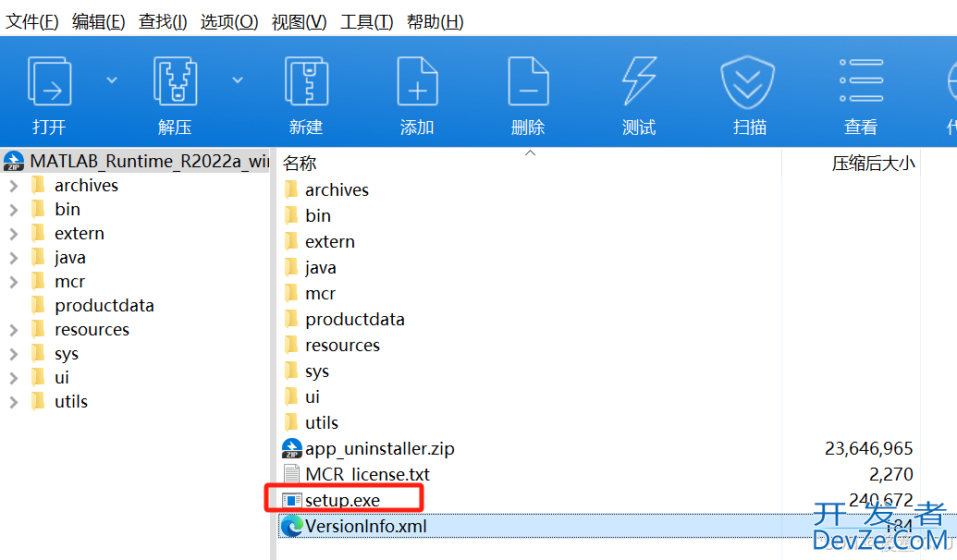Open the dropdown arrow next to 解压
Screen dimensions: 957x560
click(x=238, y=79)
